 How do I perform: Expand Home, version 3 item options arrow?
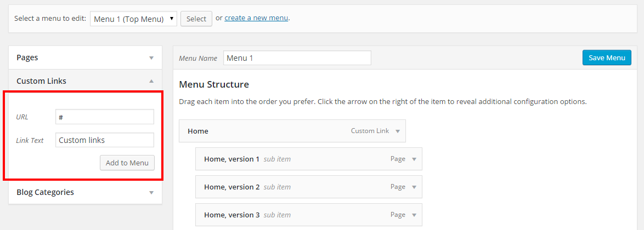[x=414, y=215]
